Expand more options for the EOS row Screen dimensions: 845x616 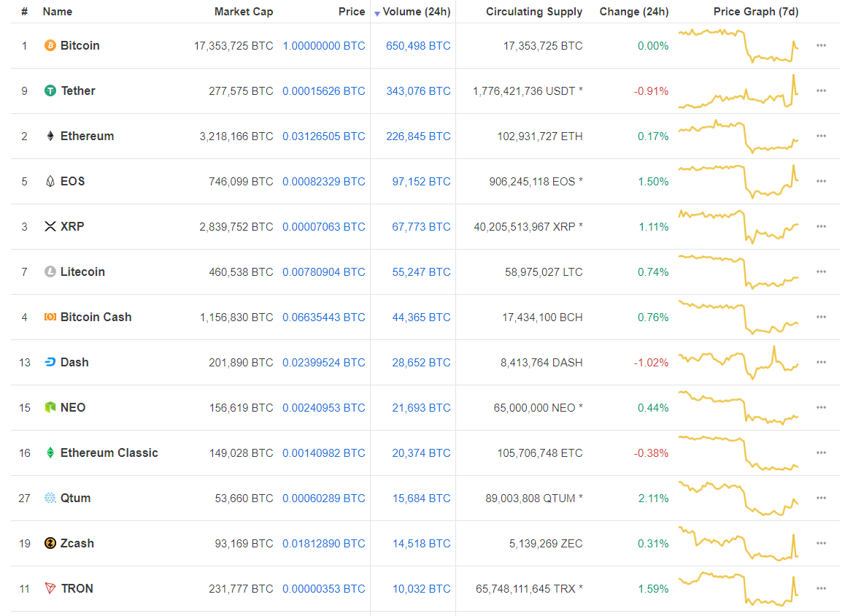[821, 181]
